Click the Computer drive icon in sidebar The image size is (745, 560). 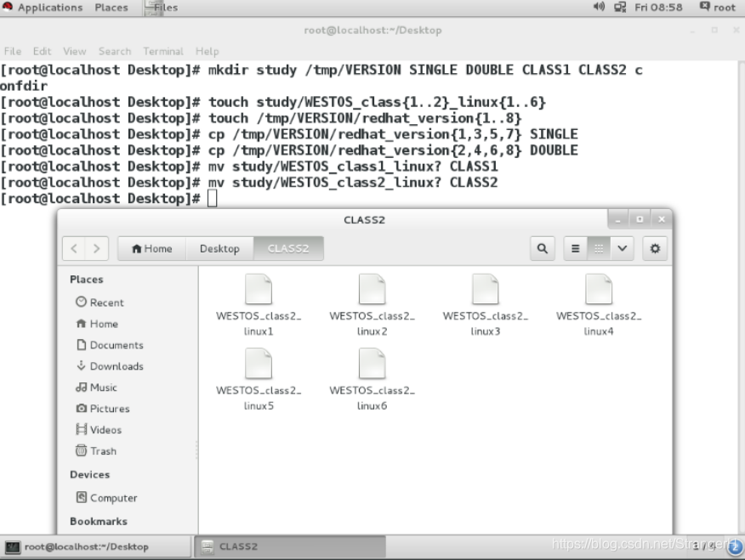coord(82,497)
